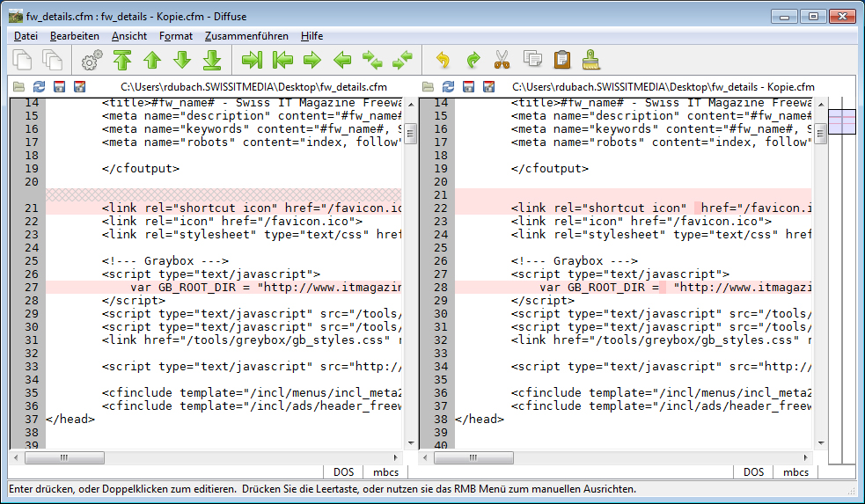Viewport: 865px width, 504px height.
Task: Open a file in the right pane
Action: pyautogui.click(x=428, y=86)
